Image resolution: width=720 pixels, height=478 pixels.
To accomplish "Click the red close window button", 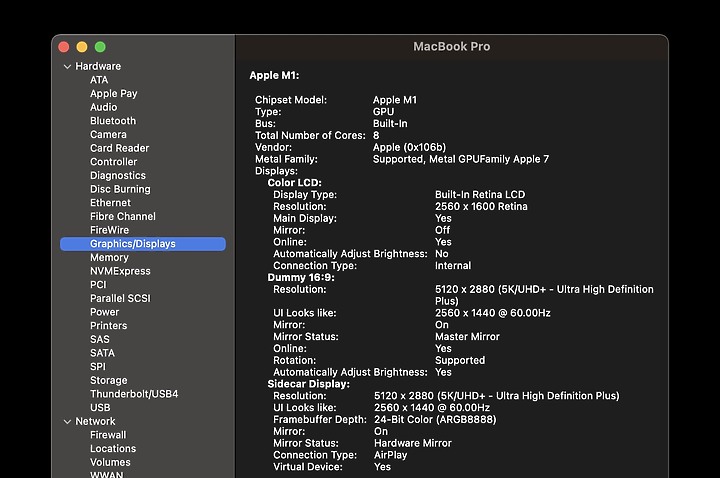I will (64, 47).
